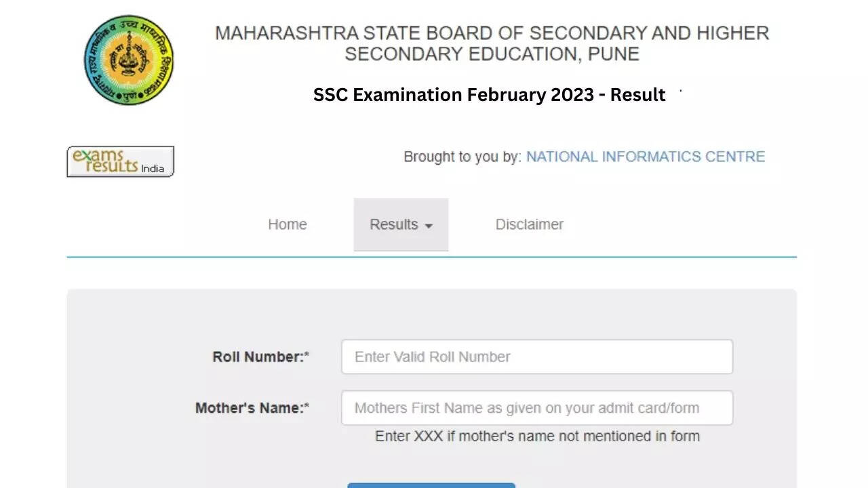Screen dimensions: 868x488
Task: Click the "Enter XXX" hint below Mother's Name
Action: [x=537, y=436]
